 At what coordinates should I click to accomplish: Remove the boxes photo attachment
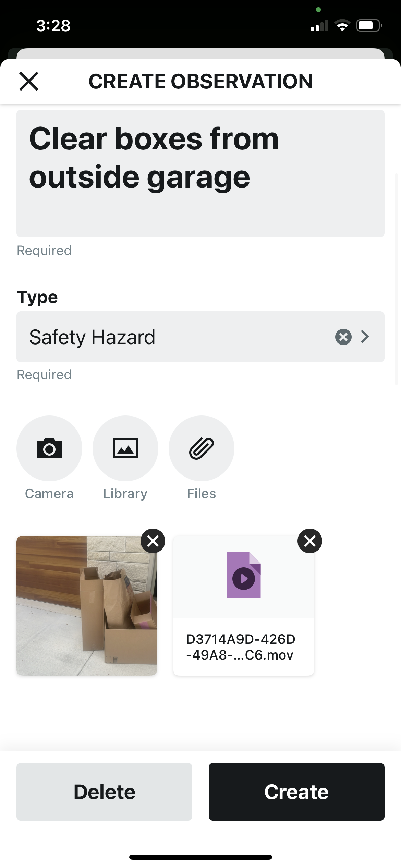[153, 541]
